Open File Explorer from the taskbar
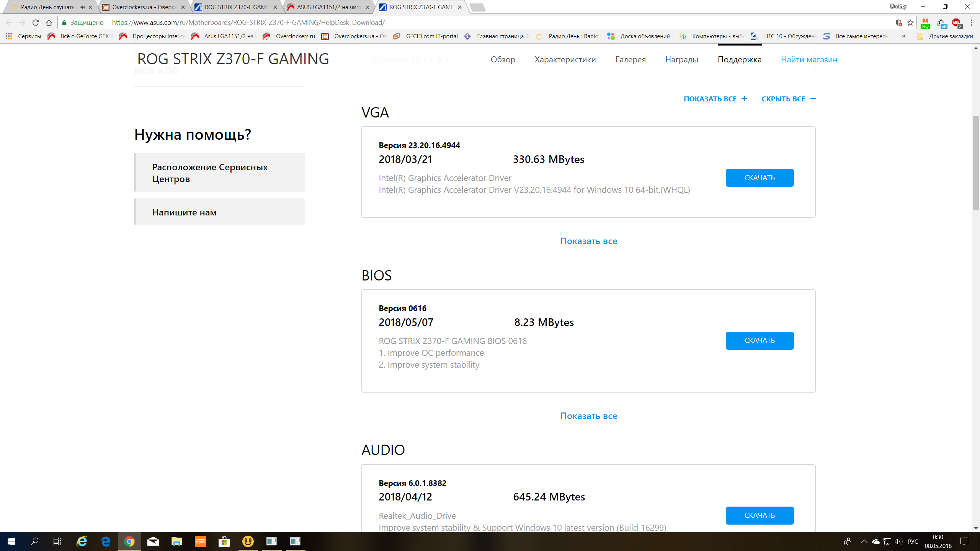980x551 pixels. pos(176,541)
